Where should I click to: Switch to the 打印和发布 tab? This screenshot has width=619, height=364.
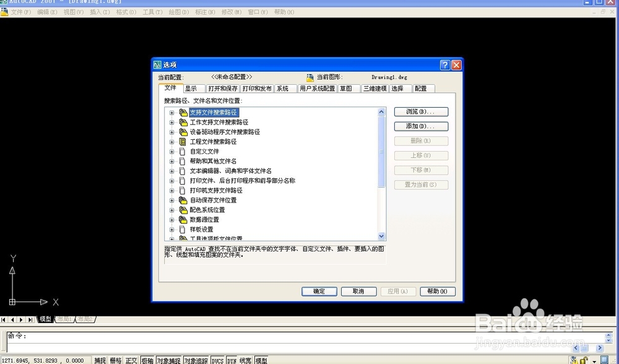pyautogui.click(x=257, y=89)
